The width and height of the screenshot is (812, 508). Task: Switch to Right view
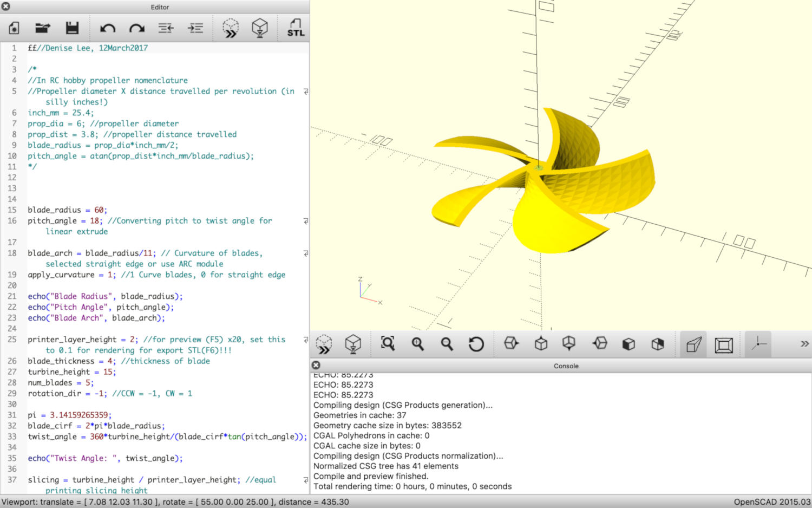511,343
